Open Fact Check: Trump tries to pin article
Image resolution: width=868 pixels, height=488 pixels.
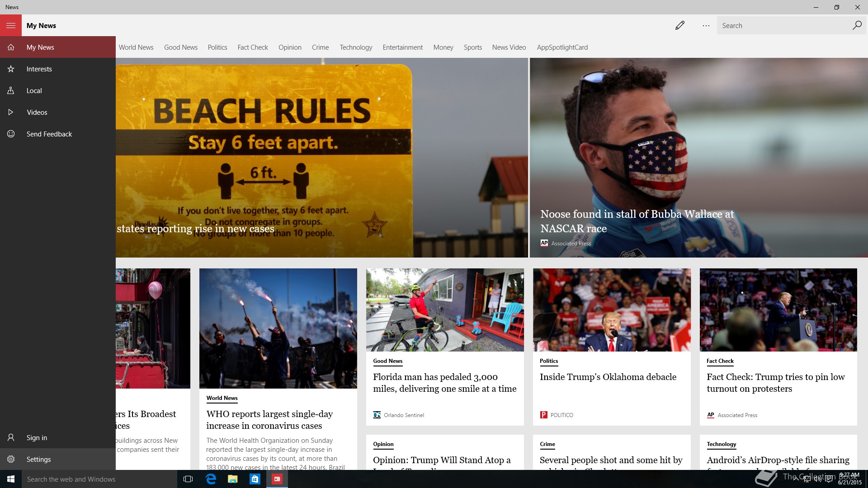click(x=776, y=383)
